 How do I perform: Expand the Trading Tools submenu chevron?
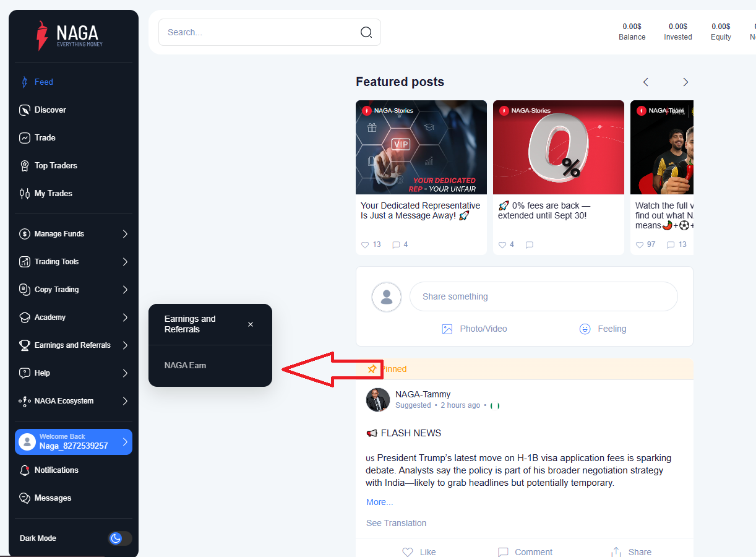point(125,262)
